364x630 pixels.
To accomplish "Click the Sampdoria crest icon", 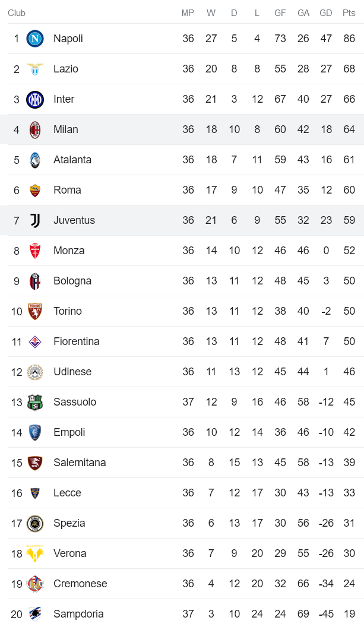I will 35,614.
